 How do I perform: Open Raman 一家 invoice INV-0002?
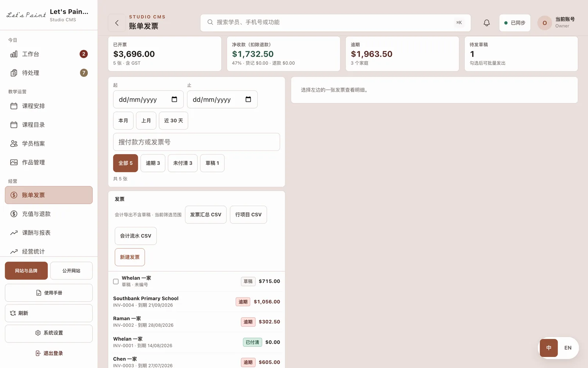[197, 322]
